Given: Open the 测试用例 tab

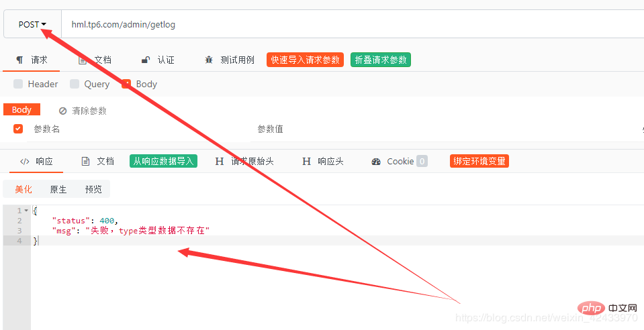Looking at the screenshot, I should click(x=230, y=60).
